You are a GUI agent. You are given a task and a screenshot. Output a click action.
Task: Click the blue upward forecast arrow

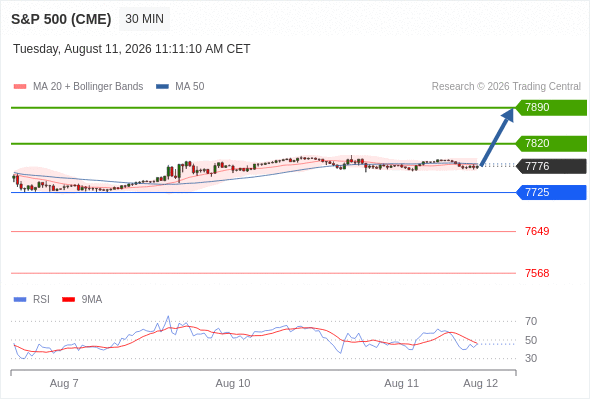497,137
